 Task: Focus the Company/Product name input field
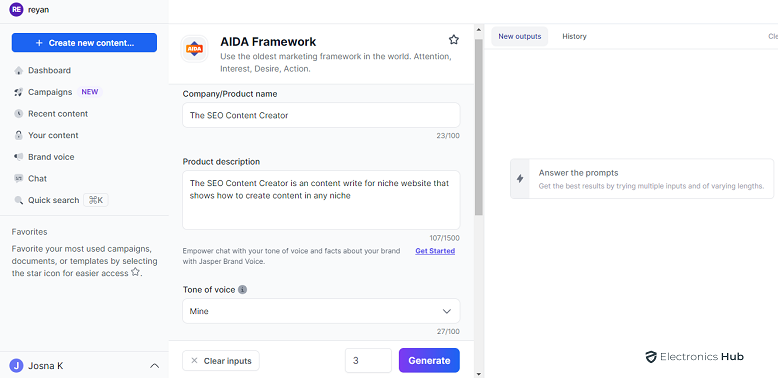click(321, 115)
